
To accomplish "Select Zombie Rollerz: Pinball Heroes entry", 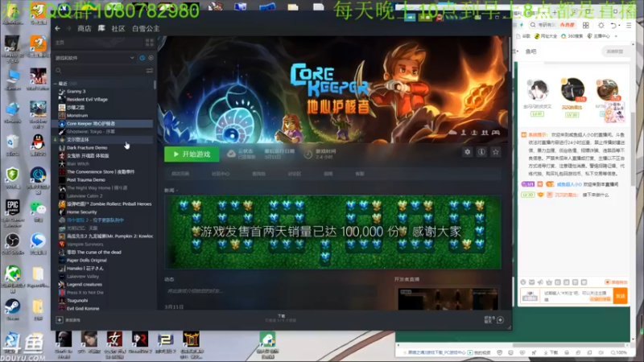I will [109, 204].
